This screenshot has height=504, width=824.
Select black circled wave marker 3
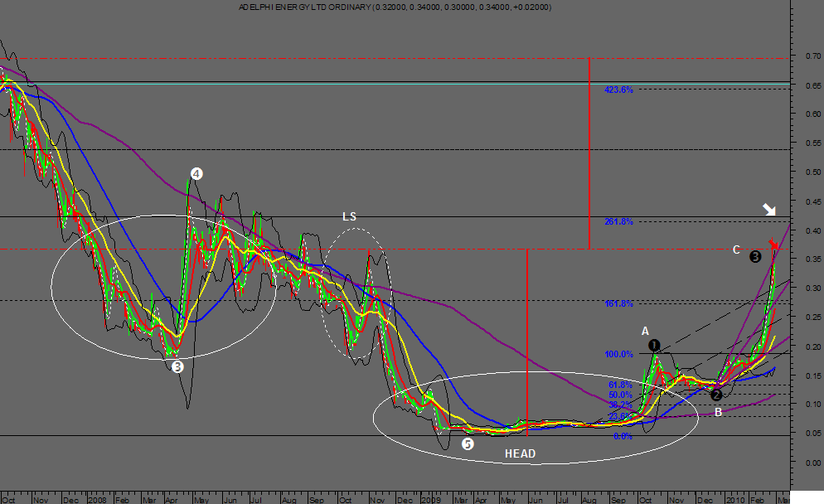click(x=754, y=256)
